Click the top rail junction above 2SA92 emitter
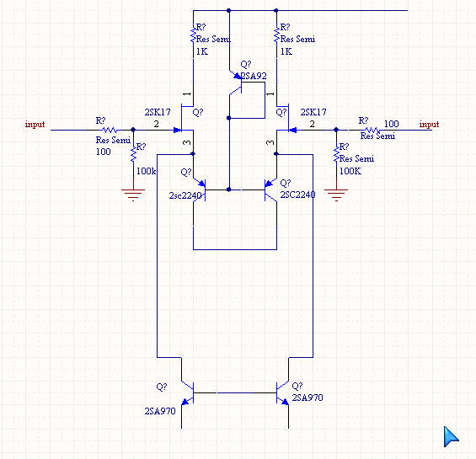476x459 pixels. [x=229, y=11]
